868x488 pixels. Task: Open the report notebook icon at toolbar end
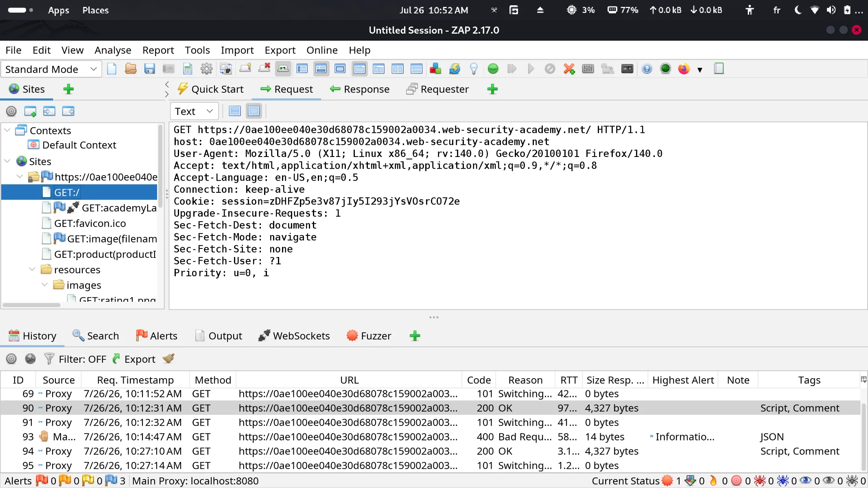point(719,69)
